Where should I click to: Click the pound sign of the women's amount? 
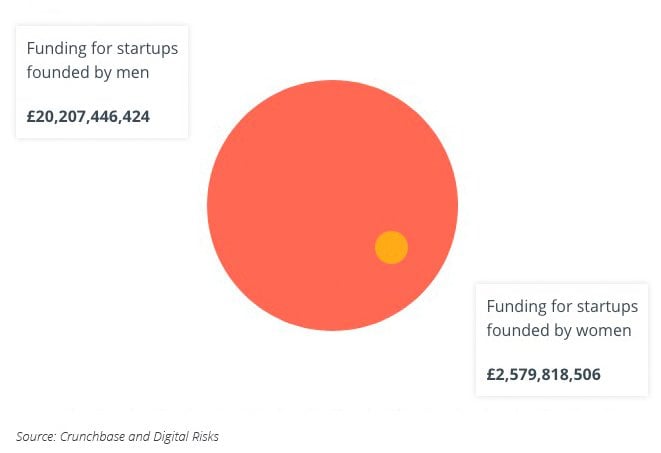(x=492, y=375)
